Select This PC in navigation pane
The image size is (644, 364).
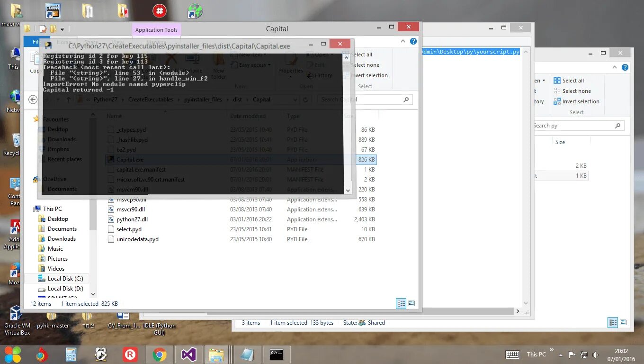tap(52, 209)
